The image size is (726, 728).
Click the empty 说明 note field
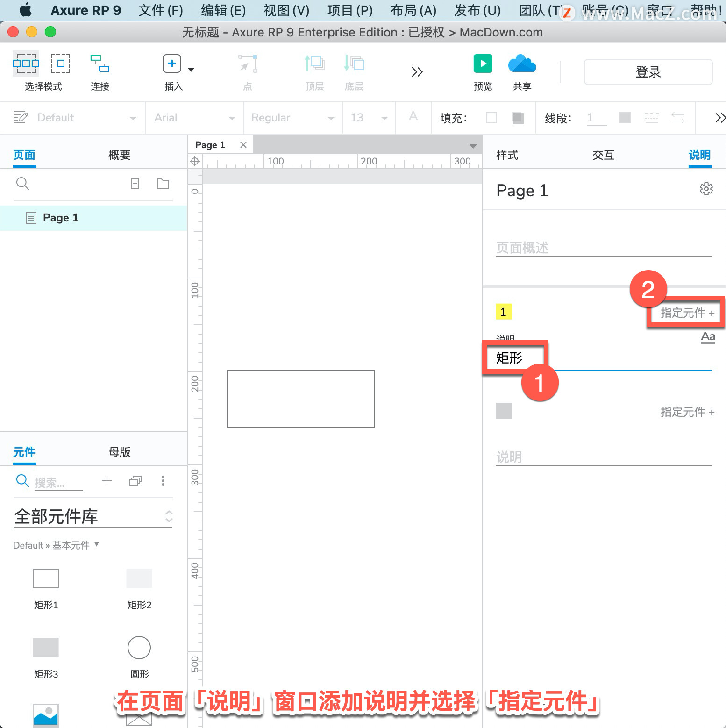(x=604, y=457)
